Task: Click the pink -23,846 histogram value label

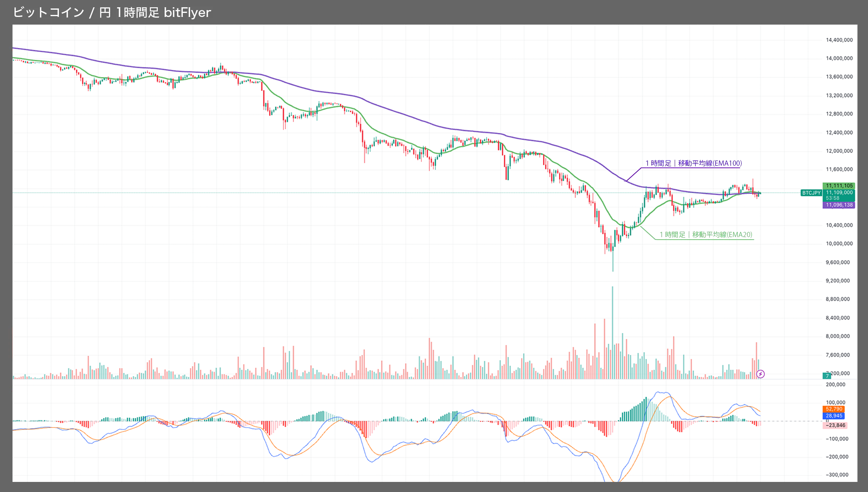Action: click(835, 425)
